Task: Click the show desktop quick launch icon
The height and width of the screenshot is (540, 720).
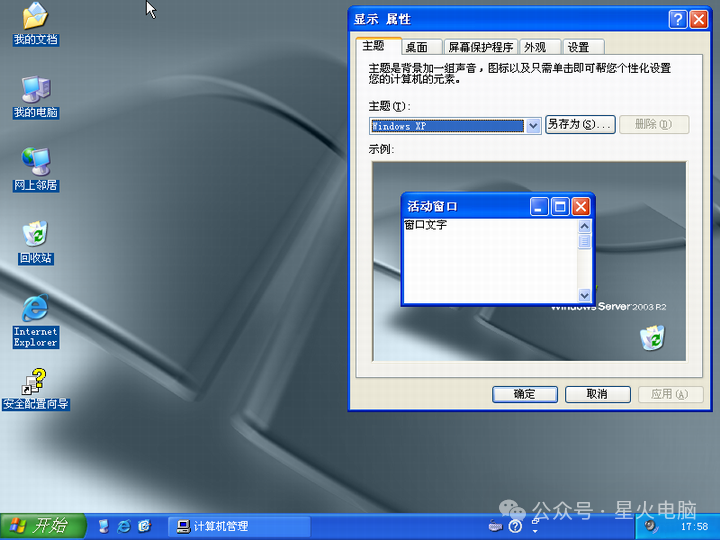Action: 104,526
